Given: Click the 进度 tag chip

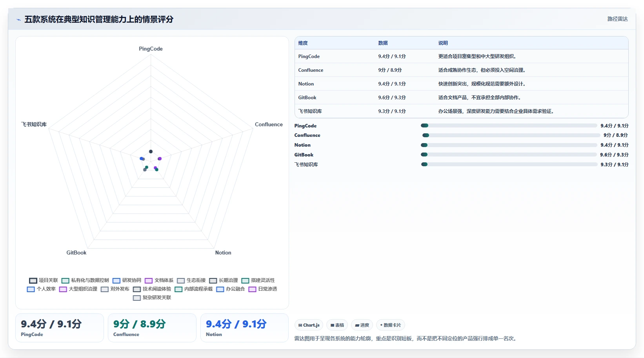Looking at the screenshot, I should (362, 325).
